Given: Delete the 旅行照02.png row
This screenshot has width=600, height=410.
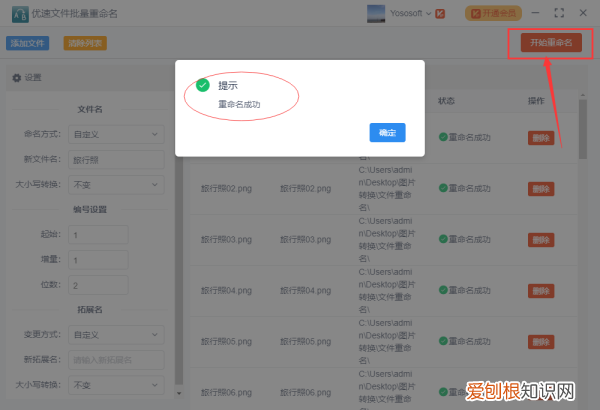Looking at the screenshot, I should 541,189.
